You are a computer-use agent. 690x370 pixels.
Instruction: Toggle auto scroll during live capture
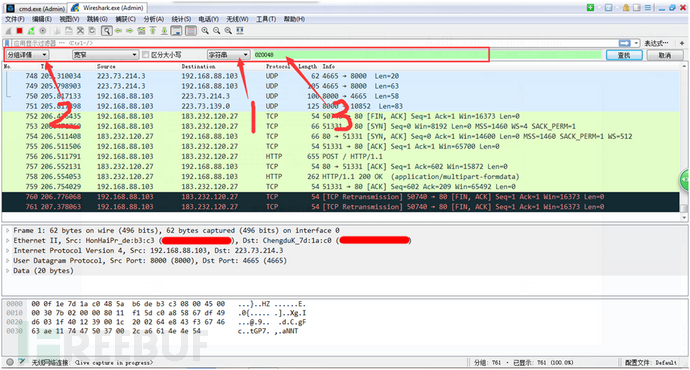point(176,31)
